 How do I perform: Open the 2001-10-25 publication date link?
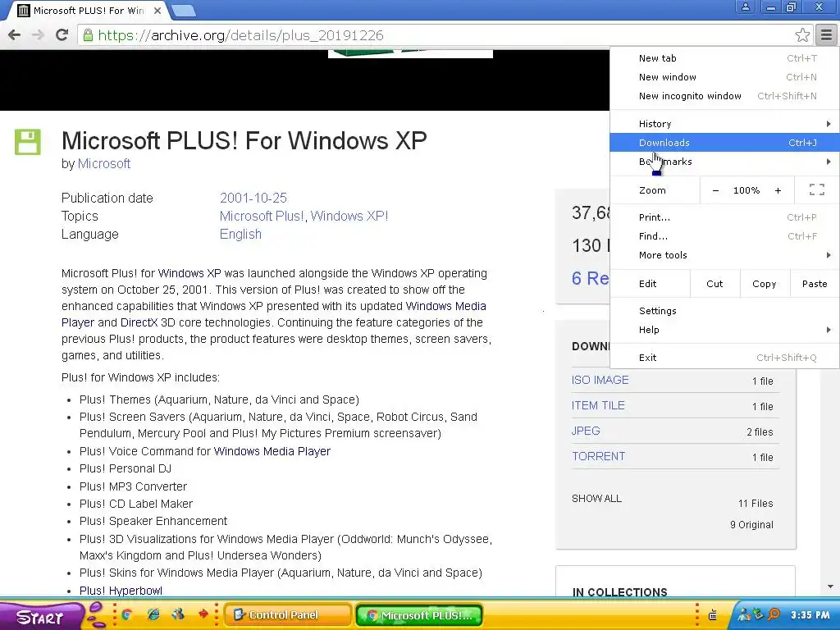click(253, 198)
